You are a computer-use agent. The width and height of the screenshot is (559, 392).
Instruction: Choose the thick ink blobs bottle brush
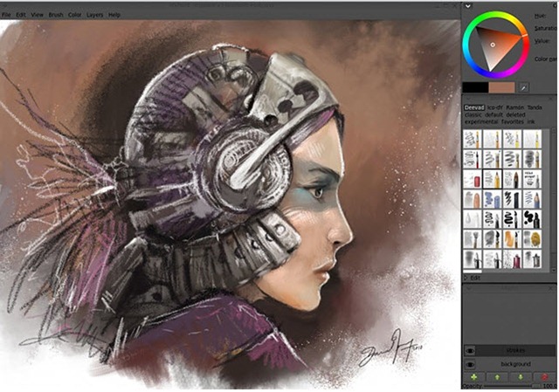point(532,219)
